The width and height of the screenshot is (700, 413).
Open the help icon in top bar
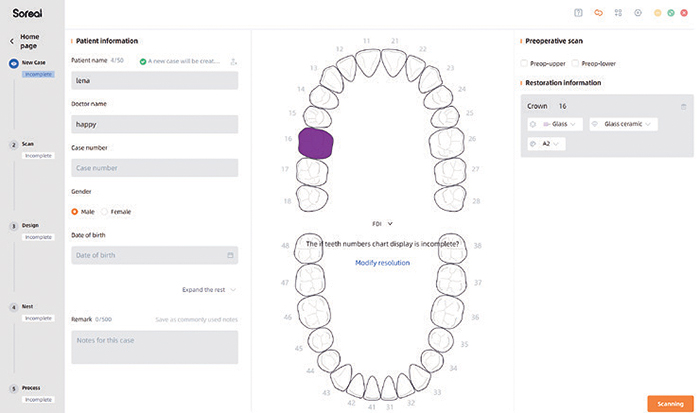[579, 13]
